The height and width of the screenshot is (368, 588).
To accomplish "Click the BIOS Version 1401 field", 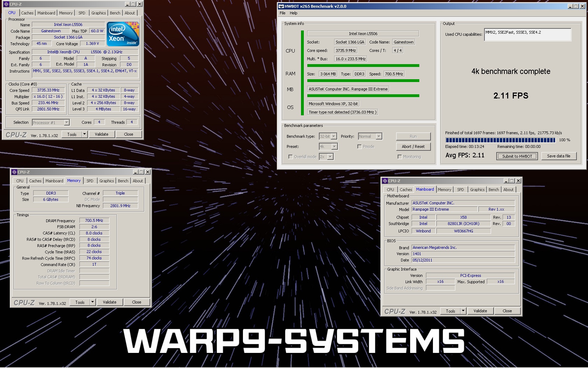I will point(463,254).
